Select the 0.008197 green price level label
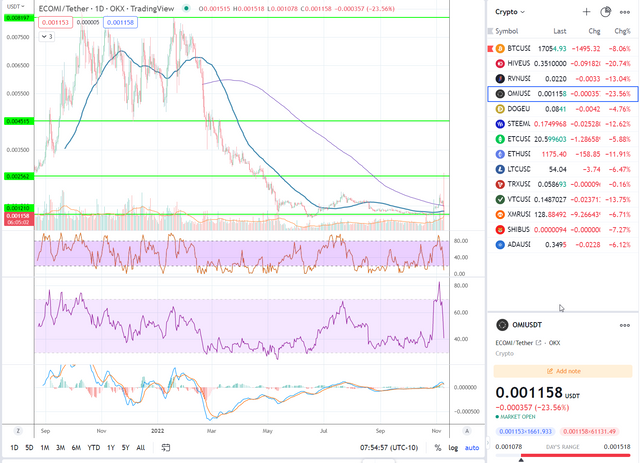 point(18,18)
